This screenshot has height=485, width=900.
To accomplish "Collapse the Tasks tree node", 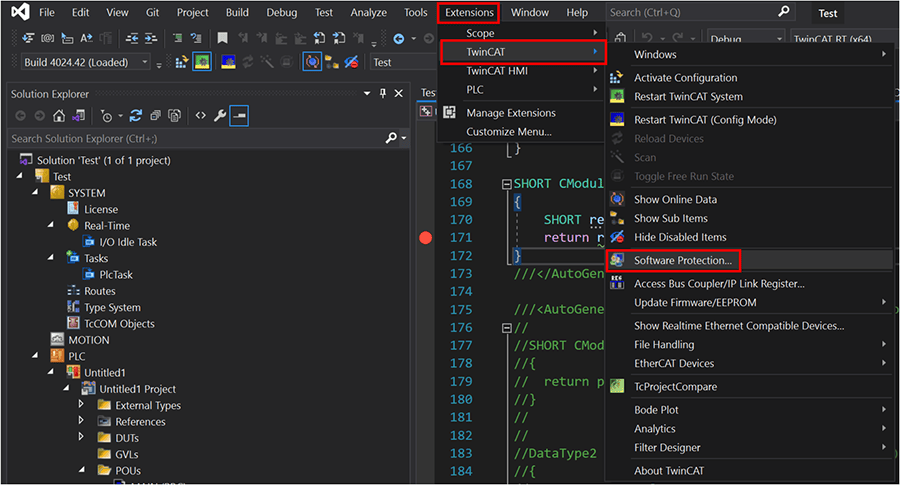I will (51, 258).
